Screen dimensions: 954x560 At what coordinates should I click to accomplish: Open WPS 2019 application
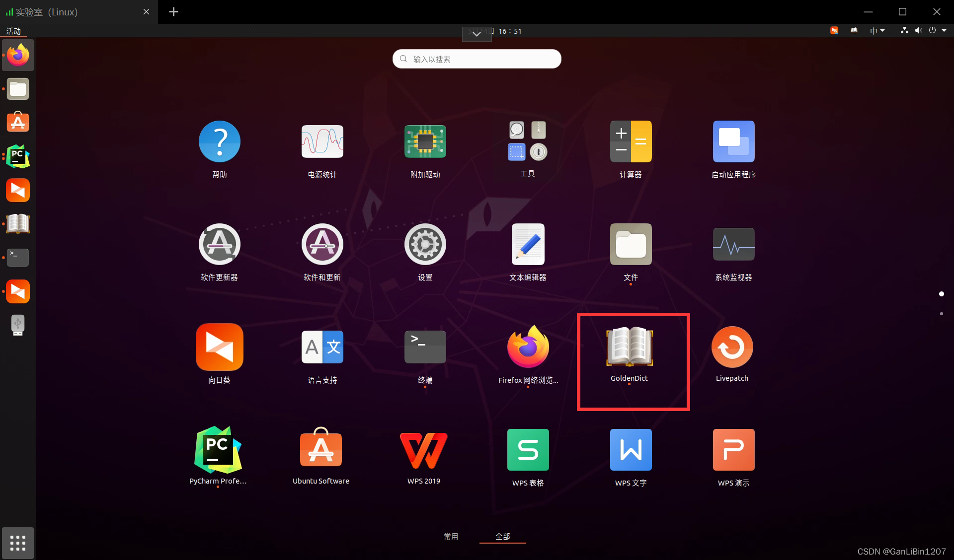click(424, 450)
